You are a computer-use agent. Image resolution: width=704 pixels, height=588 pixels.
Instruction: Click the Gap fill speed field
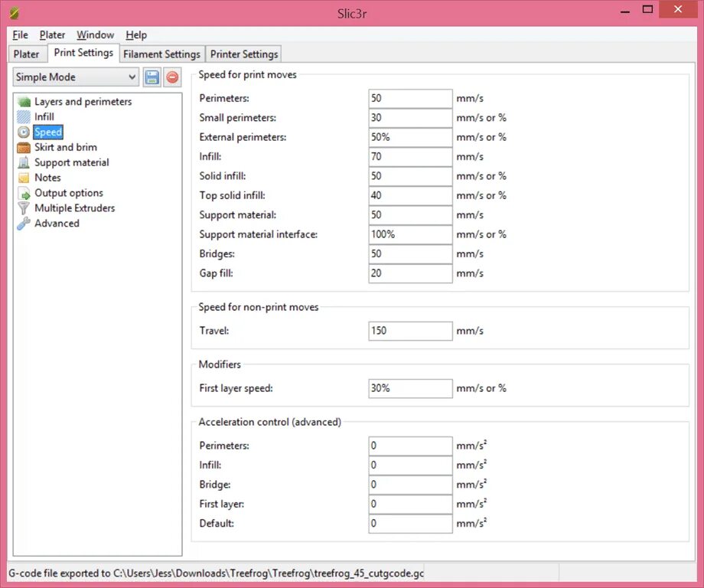pyautogui.click(x=410, y=273)
